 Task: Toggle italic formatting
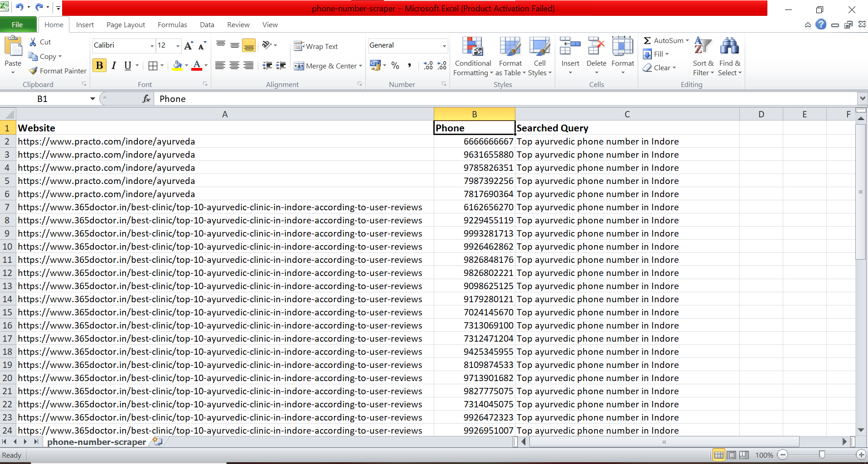114,65
